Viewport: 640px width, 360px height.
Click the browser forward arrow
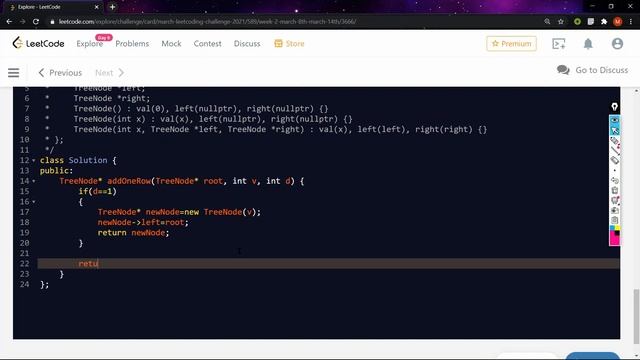[22, 22]
